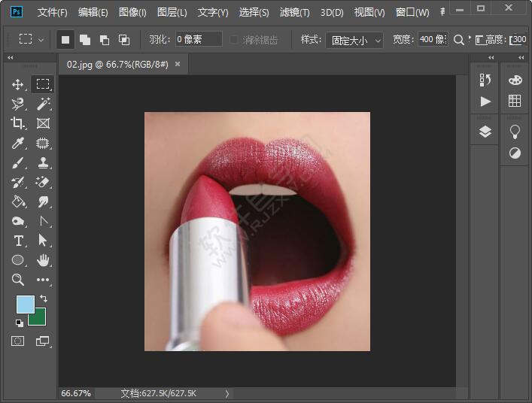This screenshot has height=403, width=532.
Task: Select the History Brush tool
Action: [17, 183]
